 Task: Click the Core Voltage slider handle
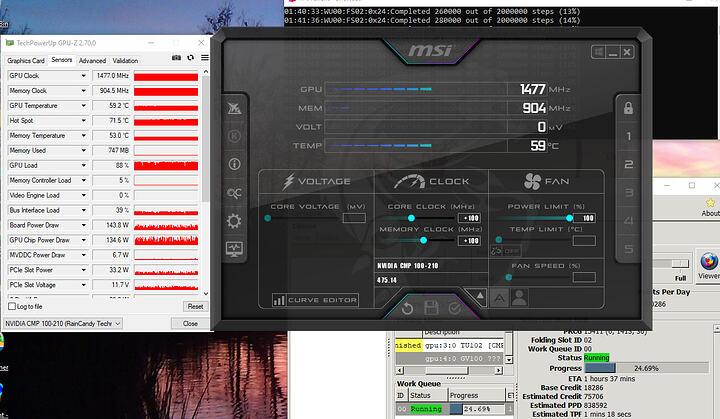[268, 218]
